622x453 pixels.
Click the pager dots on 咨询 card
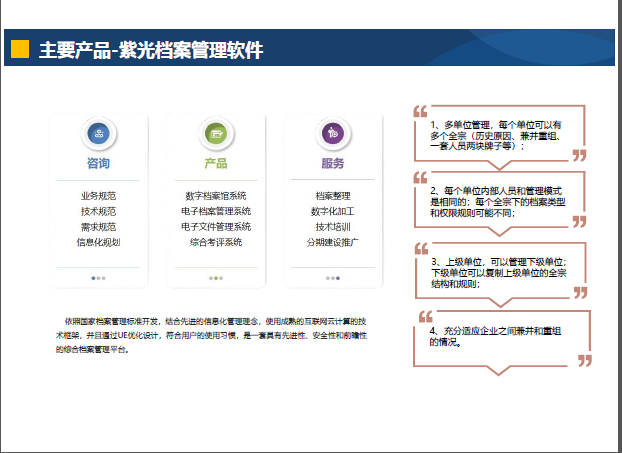coord(98,278)
